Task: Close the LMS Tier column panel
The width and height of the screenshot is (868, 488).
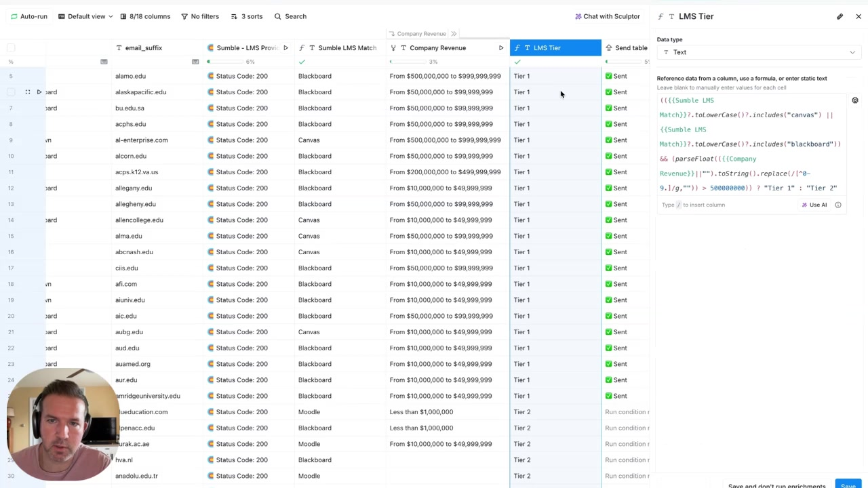Action: 859,16
